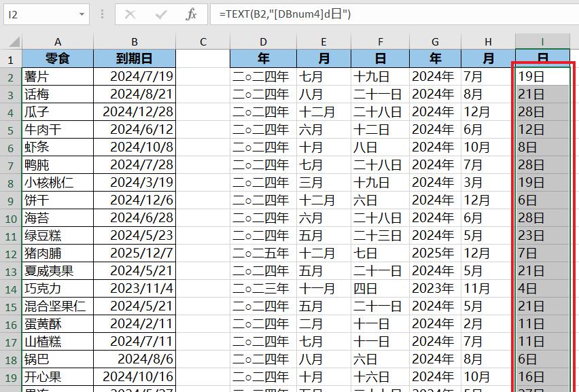
Task: Select column I header
Action: tap(542, 42)
